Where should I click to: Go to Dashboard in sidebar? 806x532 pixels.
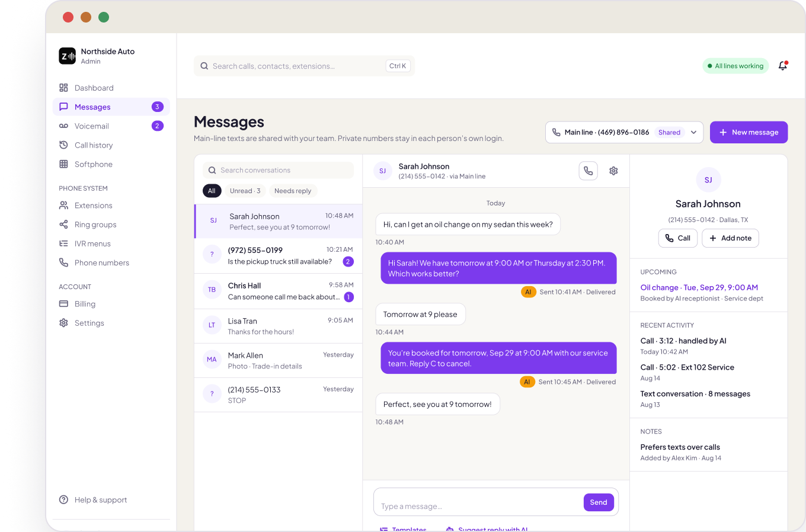coord(111,88)
